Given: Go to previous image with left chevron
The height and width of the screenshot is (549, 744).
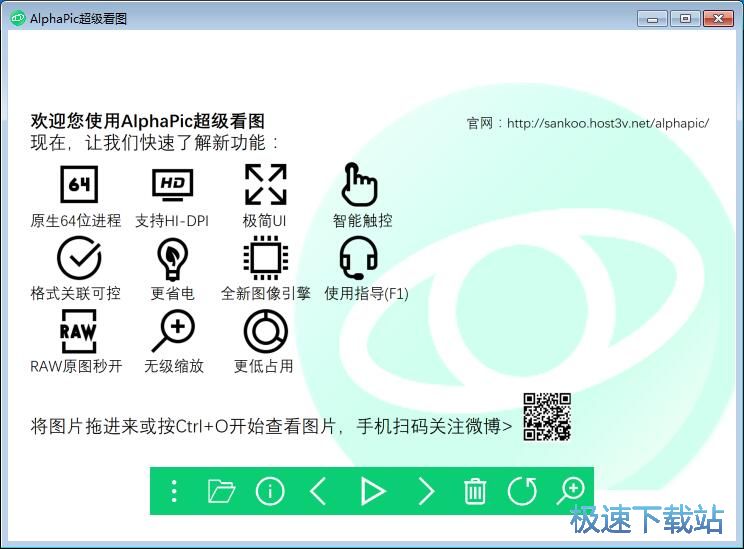Looking at the screenshot, I should [x=318, y=491].
